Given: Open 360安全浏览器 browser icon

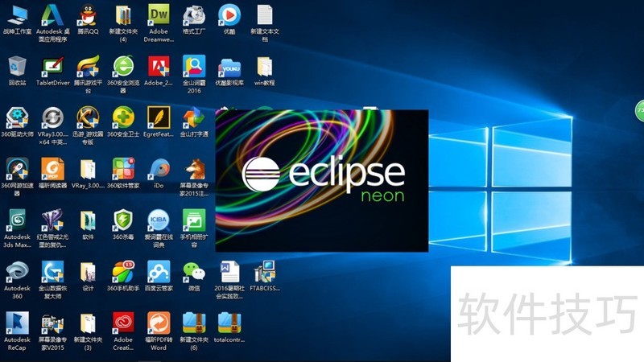Looking at the screenshot, I should 123,67.
